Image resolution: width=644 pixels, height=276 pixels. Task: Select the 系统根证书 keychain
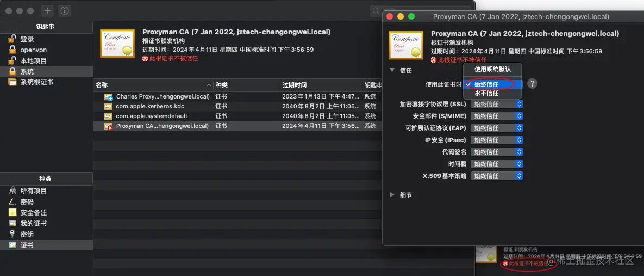pos(46,82)
